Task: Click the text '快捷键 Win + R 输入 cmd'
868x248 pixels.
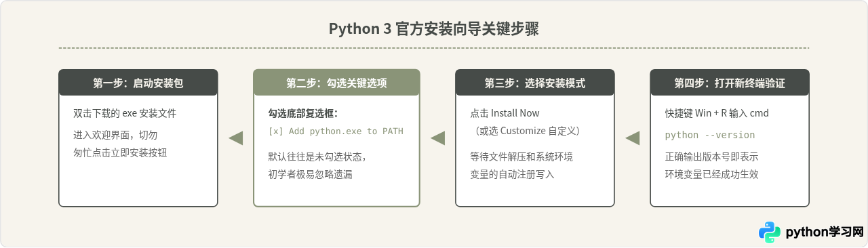Action: click(x=717, y=113)
